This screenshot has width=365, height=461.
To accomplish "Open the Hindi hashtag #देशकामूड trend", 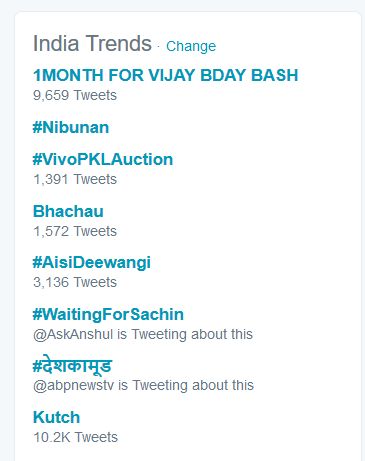I will 72,365.
